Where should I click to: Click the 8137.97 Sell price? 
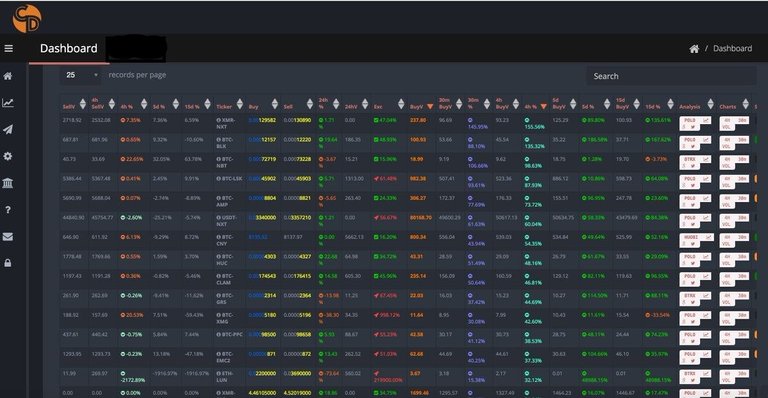pyautogui.click(x=294, y=237)
